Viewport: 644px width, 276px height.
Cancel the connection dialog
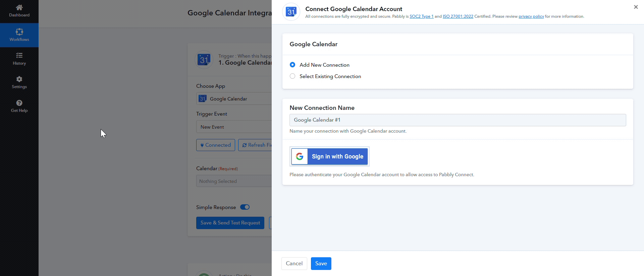[294, 264]
